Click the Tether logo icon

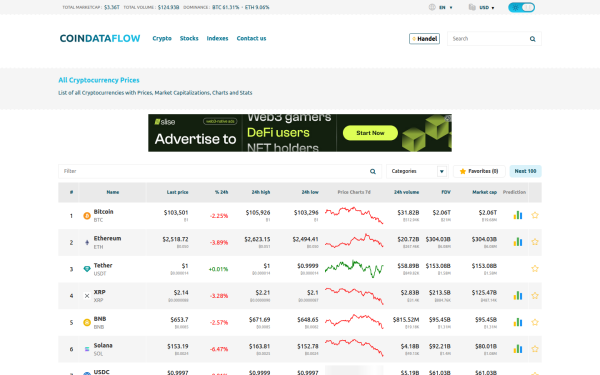(x=87, y=269)
